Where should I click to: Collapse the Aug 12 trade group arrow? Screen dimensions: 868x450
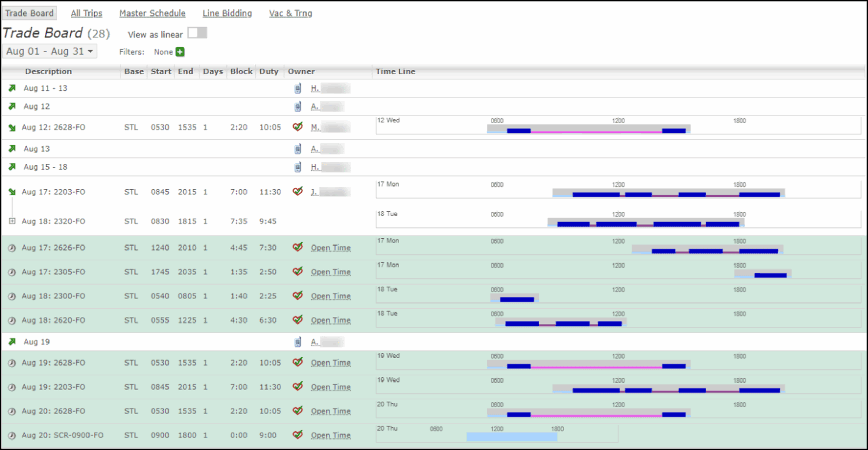click(12, 106)
